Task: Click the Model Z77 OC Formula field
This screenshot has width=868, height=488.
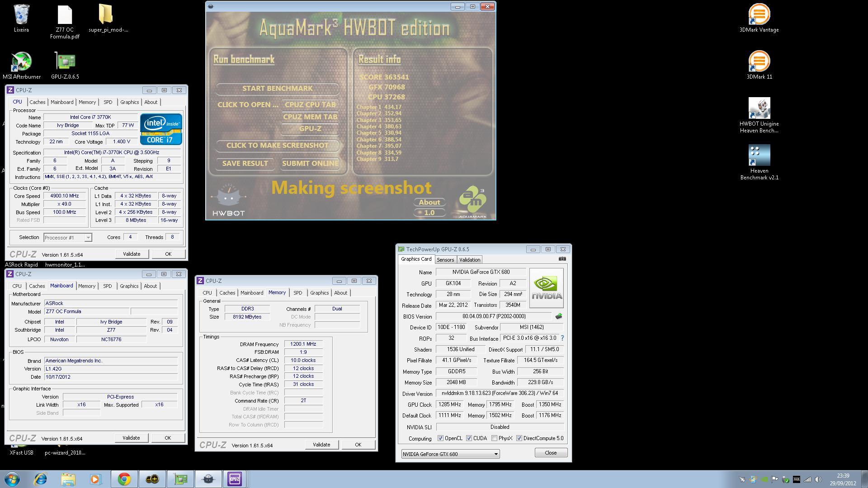Action: click(86, 312)
